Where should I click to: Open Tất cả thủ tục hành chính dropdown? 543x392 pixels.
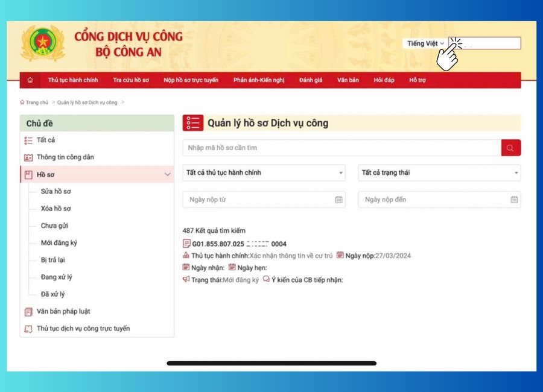(264, 172)
